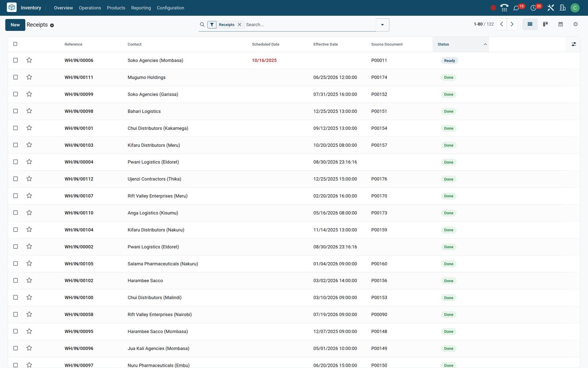588x368 pixels.
Task: Go to previous page of records
Action: click(x=502, y=24)
